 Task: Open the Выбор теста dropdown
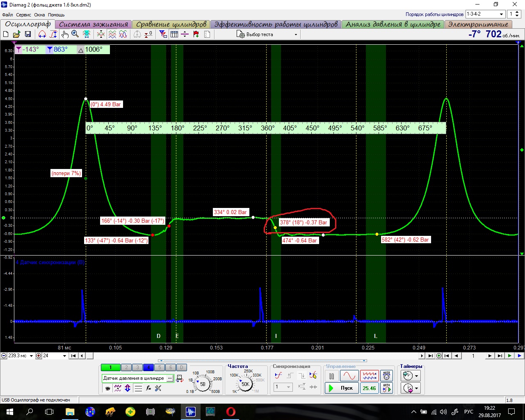[x=267, y=34]
